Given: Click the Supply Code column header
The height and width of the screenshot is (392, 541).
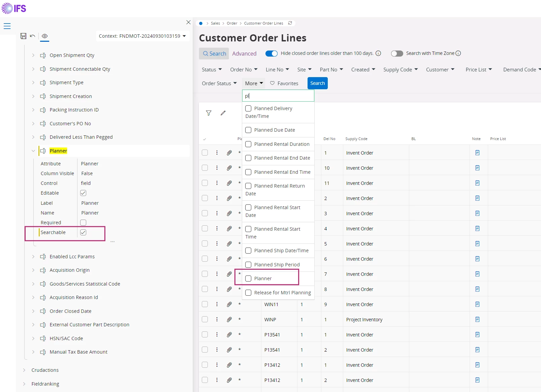Looking at the screenshot, I should tap(356, 139).
